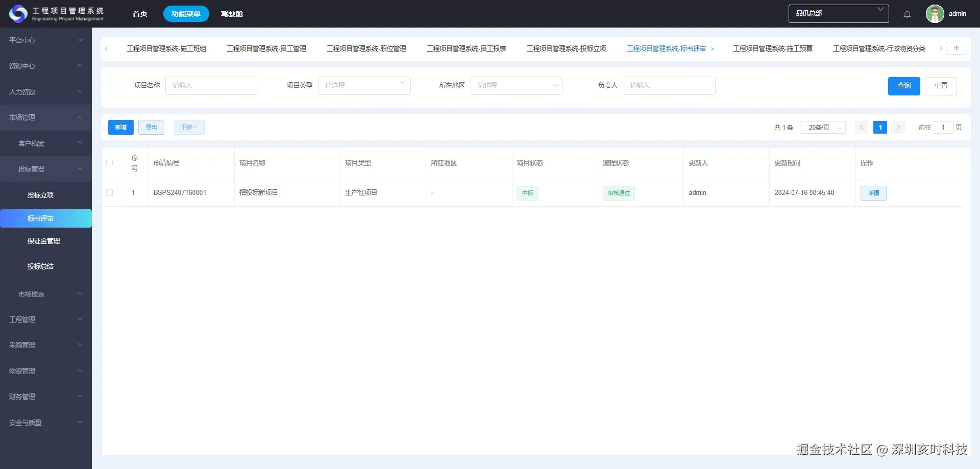Go to 首页 in top navigation
The width and height of the screenshot is (980, 469).
[140, 14]
